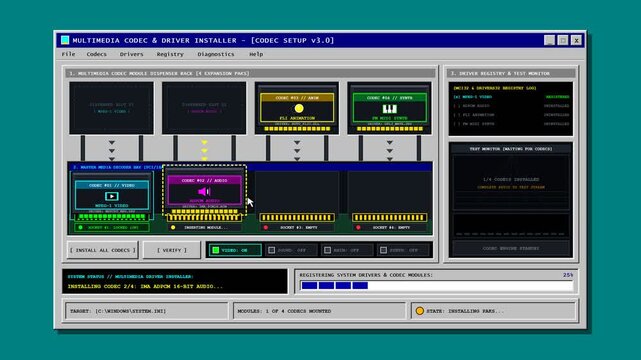This screenshot has height=360, width=641.
Task: Open the Diagnostics menu
Action: (x=216, y=54)
